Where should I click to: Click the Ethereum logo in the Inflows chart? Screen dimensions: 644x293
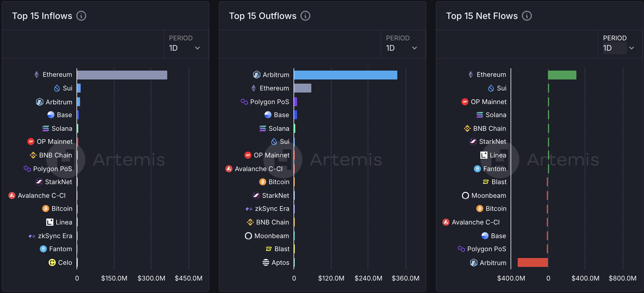(x=37, y=74)
